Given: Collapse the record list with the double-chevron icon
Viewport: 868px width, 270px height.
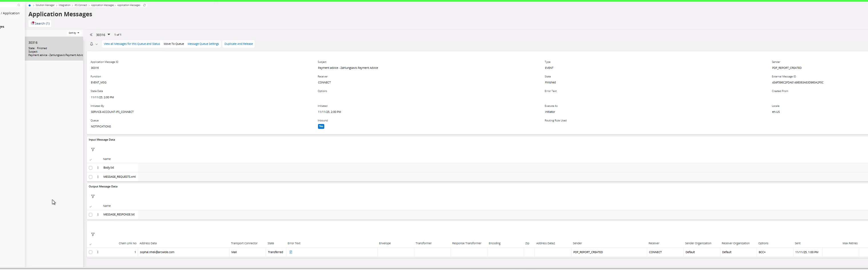Looking at the screenshot, I should coord(91,35).
